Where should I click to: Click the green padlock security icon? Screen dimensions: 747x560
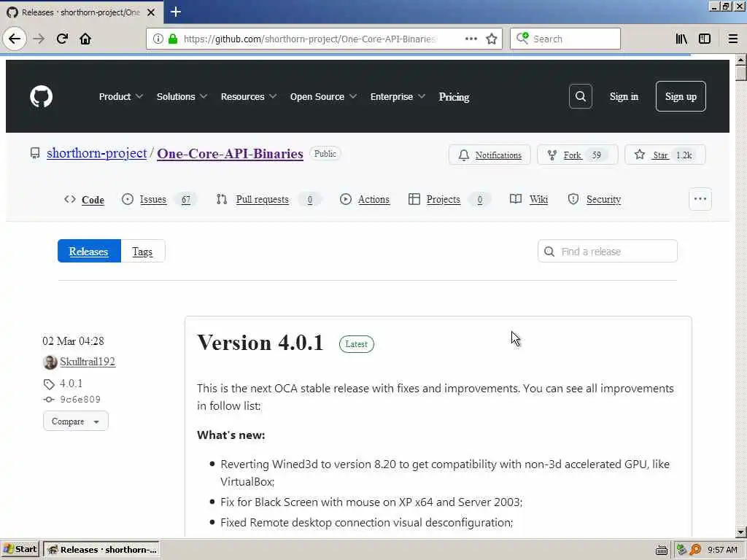coord(173,39)
